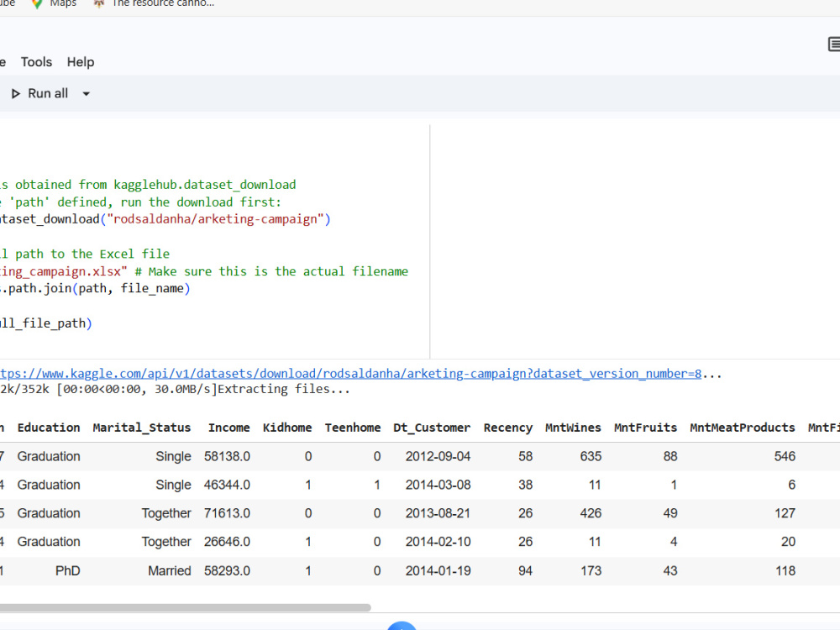Click the MntMeatProducts value 127
Image resolution: width=840 pixels, height=630 pixels.
(x=785, y=513)
